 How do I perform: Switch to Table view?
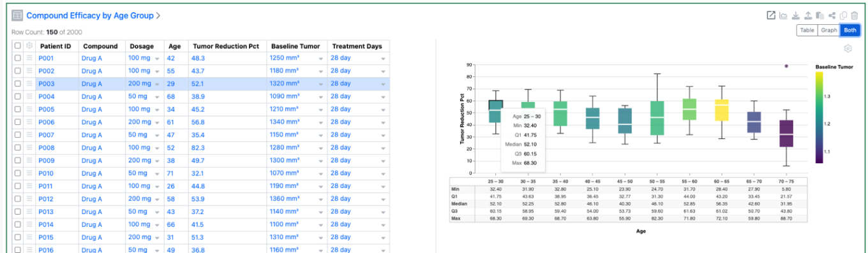(x=807, y=30)
